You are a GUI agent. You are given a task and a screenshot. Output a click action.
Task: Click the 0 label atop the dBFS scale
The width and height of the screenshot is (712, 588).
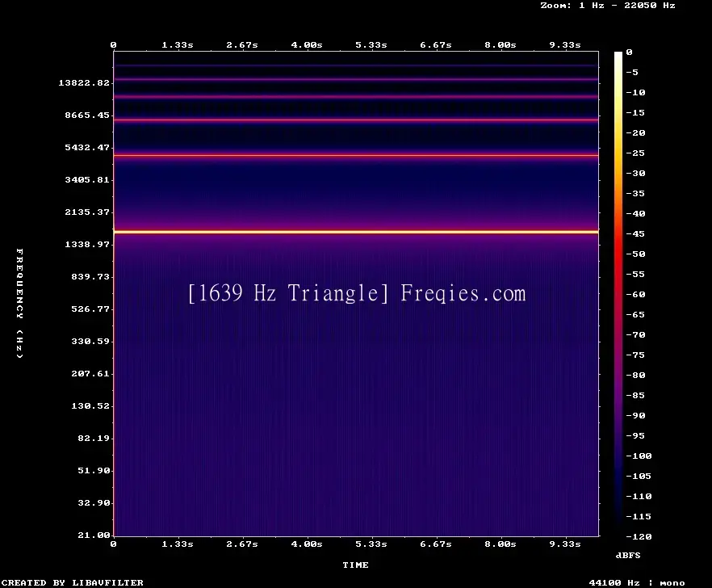pyautogui.click(x=629, y=52)
